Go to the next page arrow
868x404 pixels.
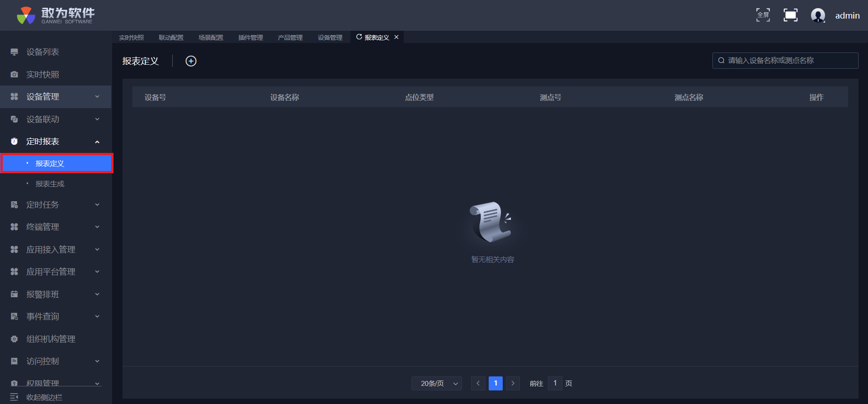point(513,383)
